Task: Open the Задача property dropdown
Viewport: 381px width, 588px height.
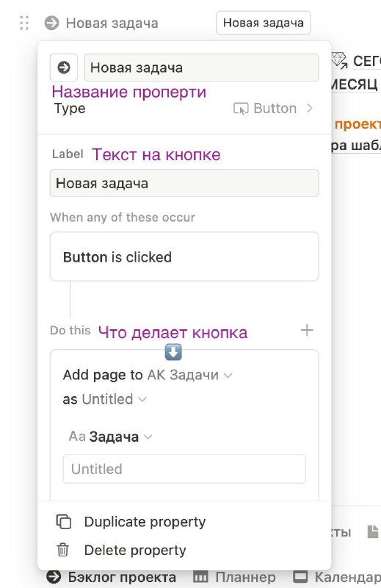Action: pos(111,437)
